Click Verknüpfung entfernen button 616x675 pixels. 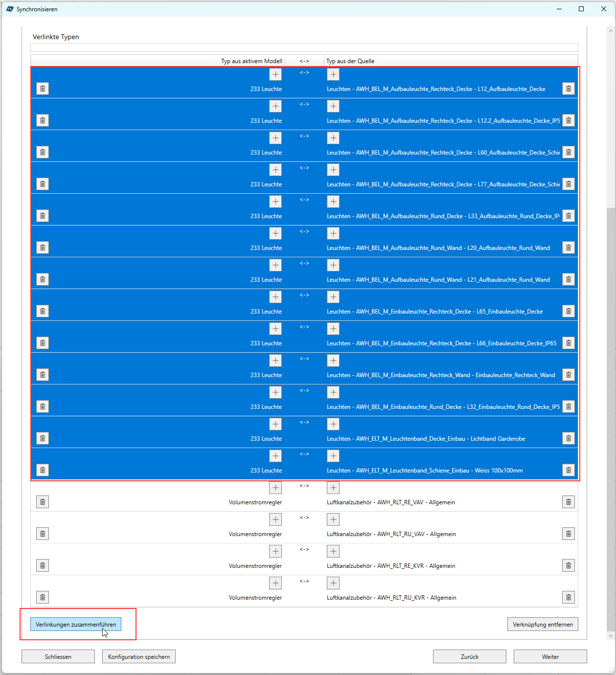[x=543, y=625]
